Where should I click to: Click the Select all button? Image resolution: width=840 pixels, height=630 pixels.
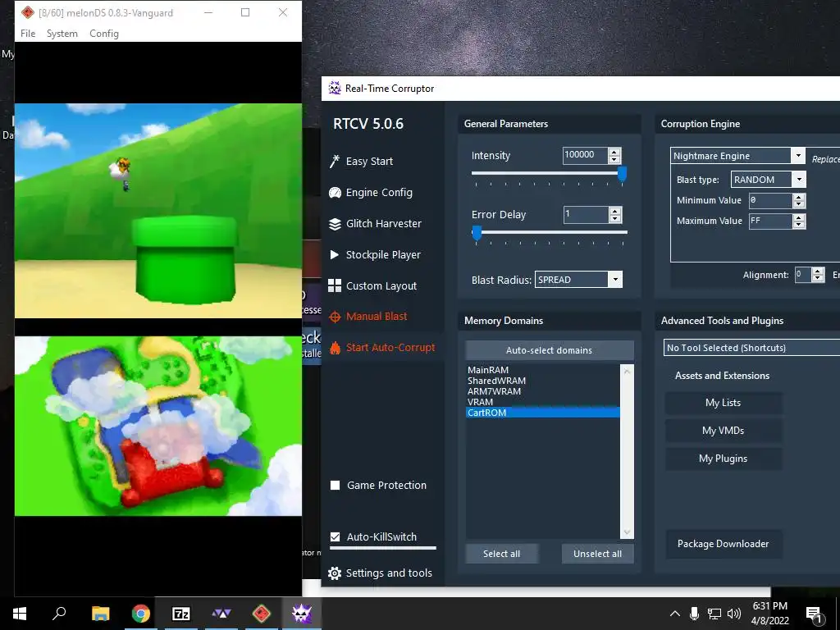tap(501, 554)
